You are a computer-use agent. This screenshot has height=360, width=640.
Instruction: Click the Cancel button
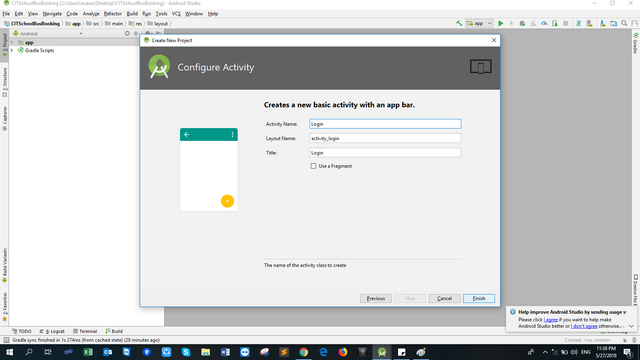point(444,298)
